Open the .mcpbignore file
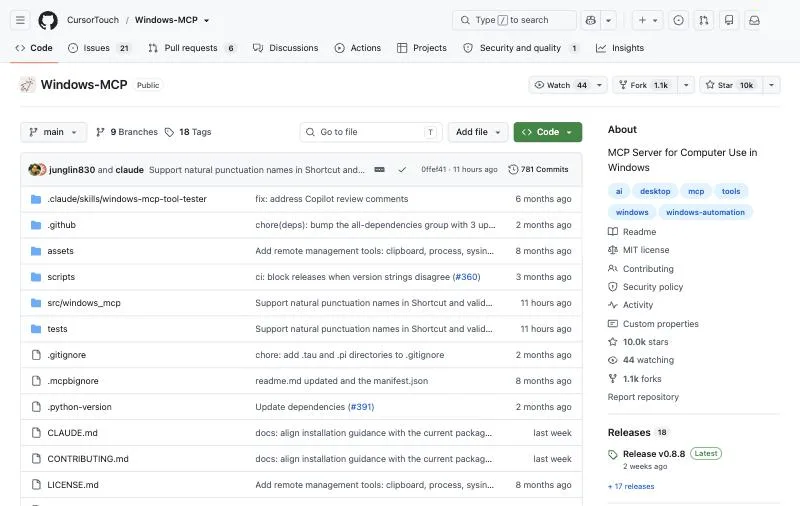 73,381
